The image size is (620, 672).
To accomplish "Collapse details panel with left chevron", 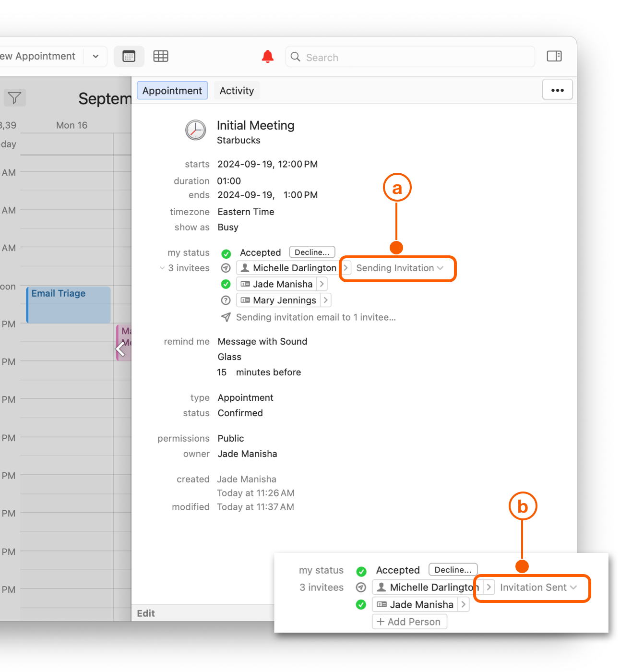I will [x=121, y=349].
